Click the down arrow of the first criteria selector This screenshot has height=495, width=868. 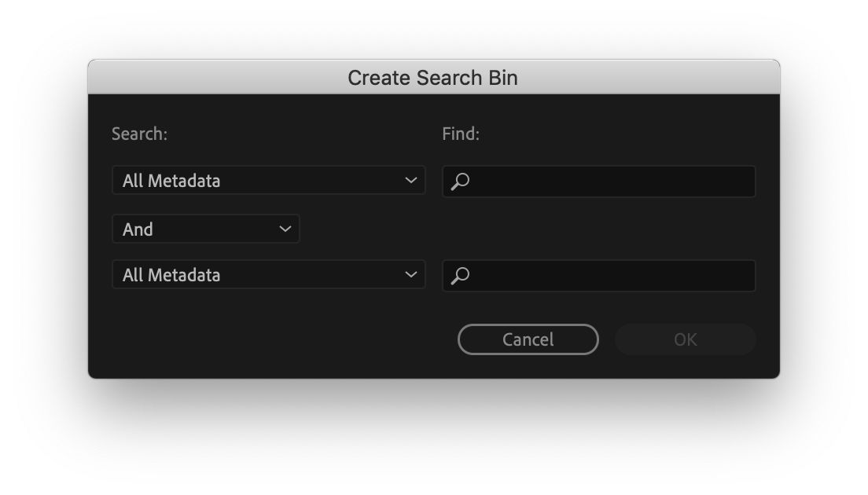(412, 181)
